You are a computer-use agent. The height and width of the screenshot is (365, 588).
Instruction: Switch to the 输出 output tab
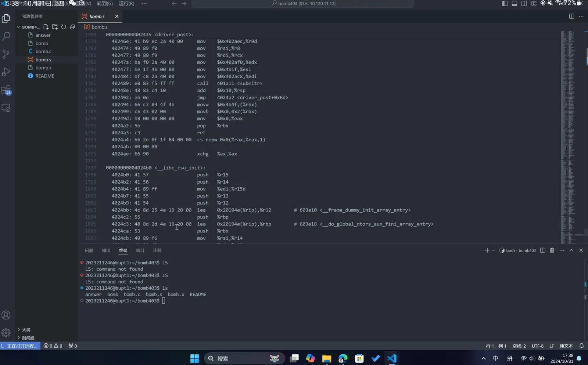[106, 250]
